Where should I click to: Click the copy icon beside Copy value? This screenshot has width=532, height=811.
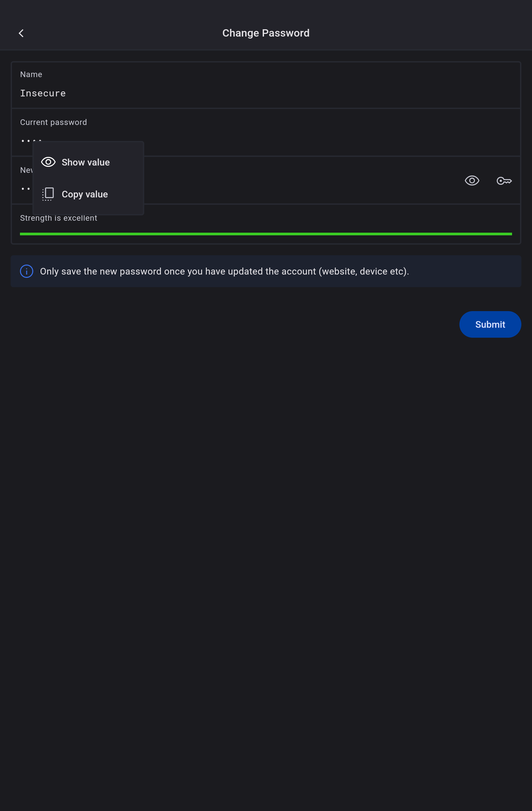point(48,194)
